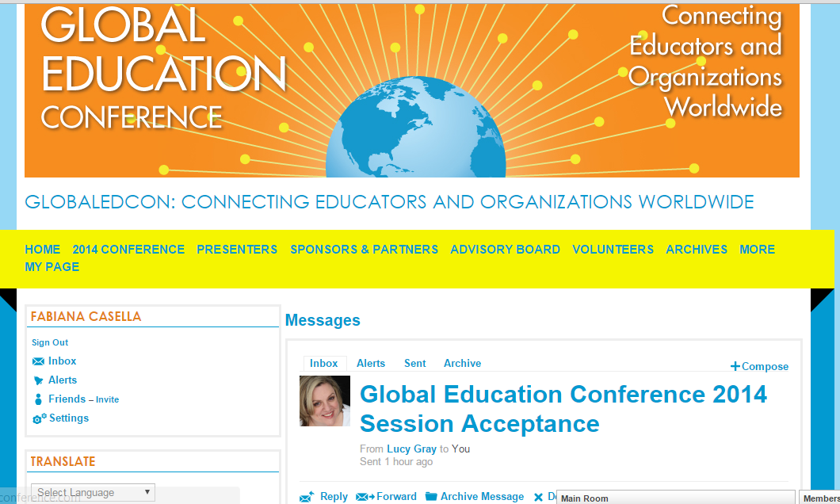Click the Messages page heading
This screenshot has height=504, width=840.
coord(323,320)
